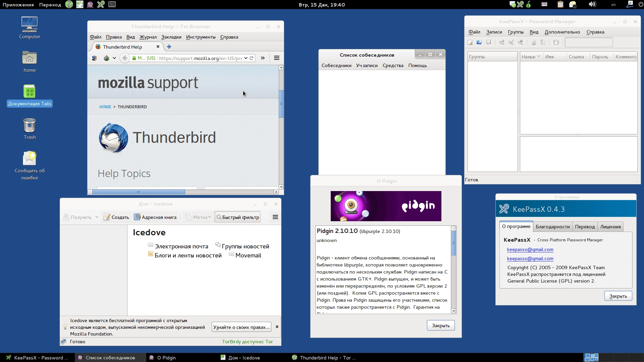Save the database with KeePassX floppy icon
The width and height of the screenshot is (644, 362).
tap(489, 42)
